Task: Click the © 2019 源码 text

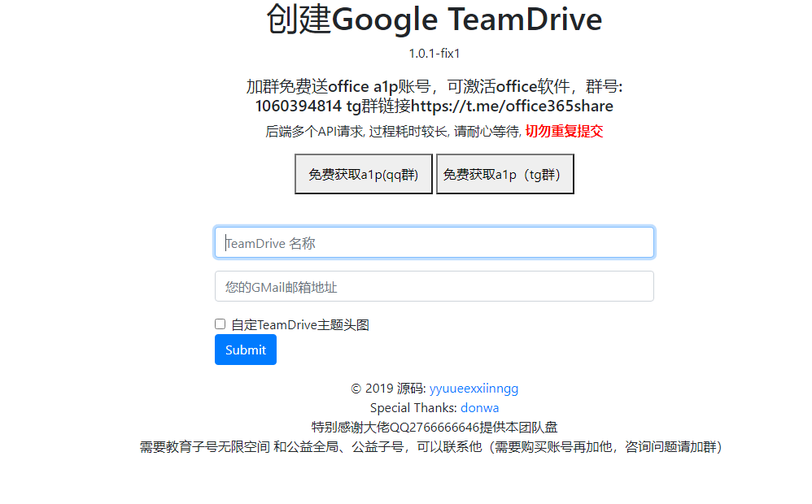Action: 388,388
